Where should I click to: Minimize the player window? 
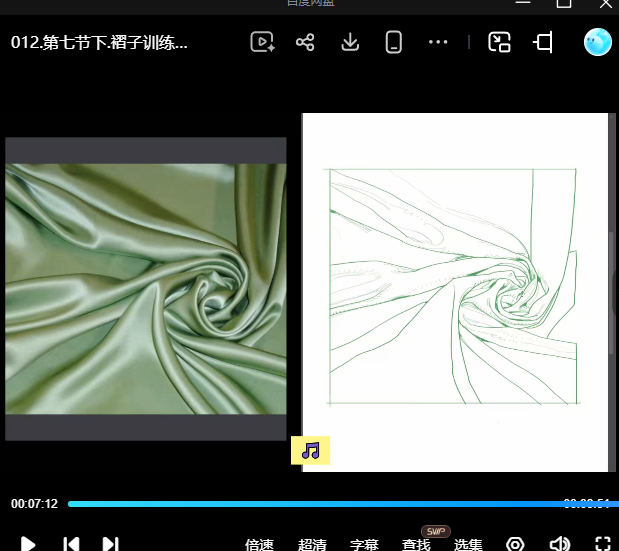tap(523, 2)
